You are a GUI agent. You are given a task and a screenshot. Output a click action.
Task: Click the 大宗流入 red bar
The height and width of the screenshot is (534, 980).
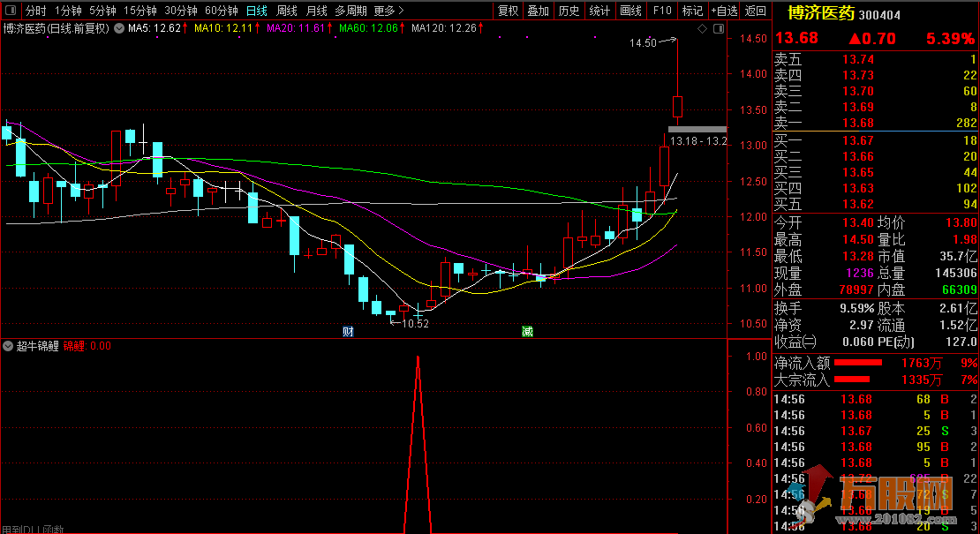click(x=852, y=380)
